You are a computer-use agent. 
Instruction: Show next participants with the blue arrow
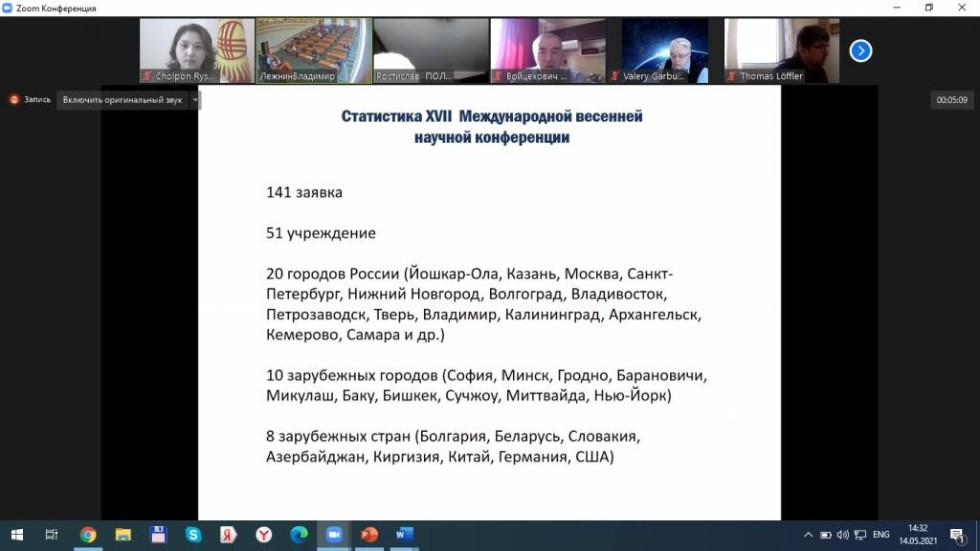click(860, 51)
